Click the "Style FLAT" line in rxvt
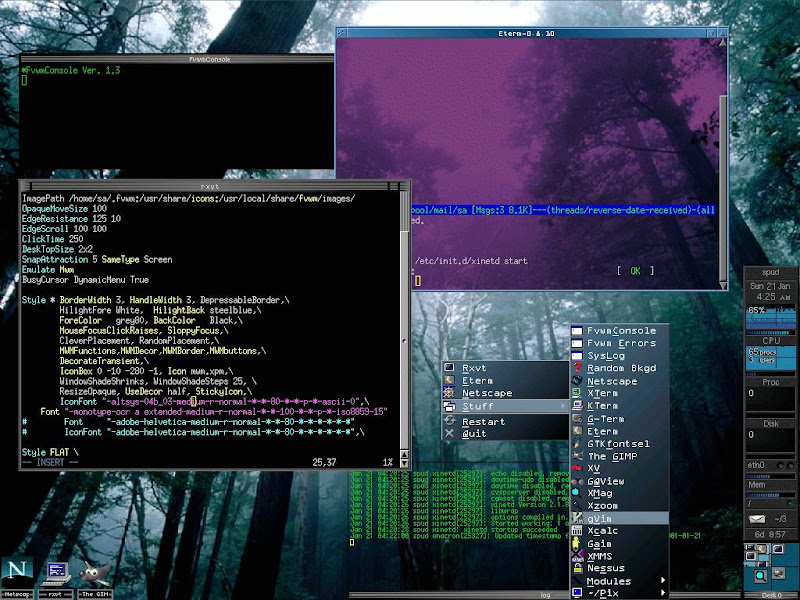 50,452
